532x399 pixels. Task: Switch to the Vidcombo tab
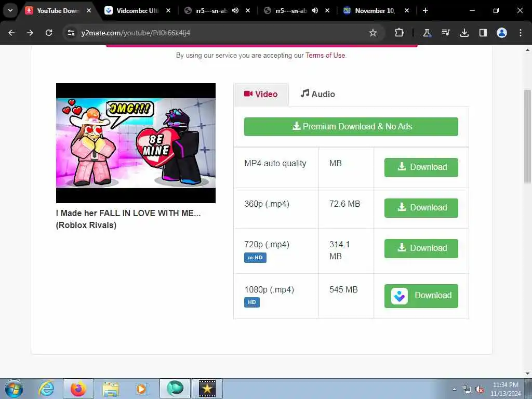point(137,10)
